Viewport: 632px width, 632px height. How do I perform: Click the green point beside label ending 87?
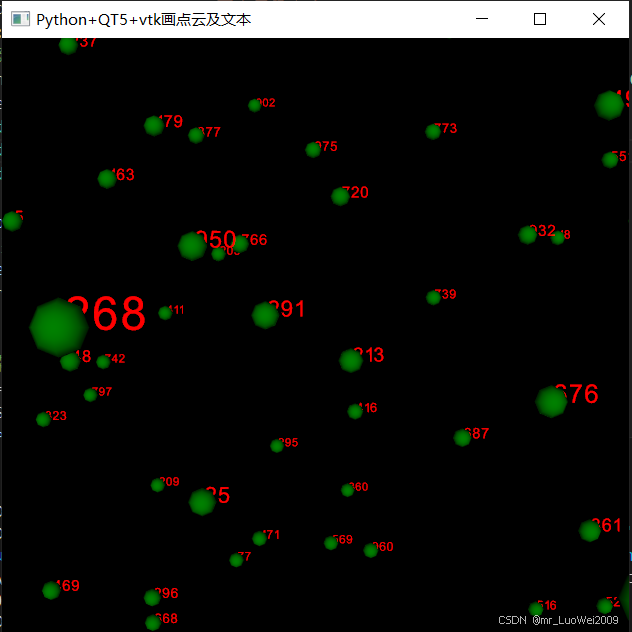(462, 437)
